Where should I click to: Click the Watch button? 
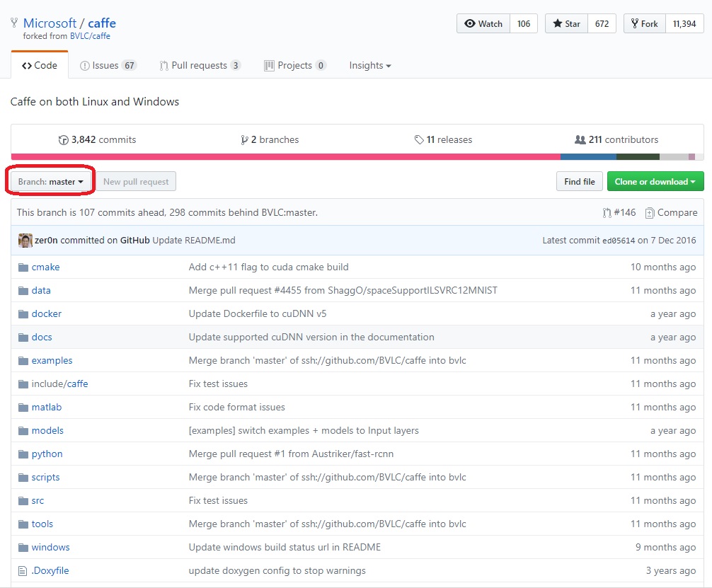pos(483,23)
